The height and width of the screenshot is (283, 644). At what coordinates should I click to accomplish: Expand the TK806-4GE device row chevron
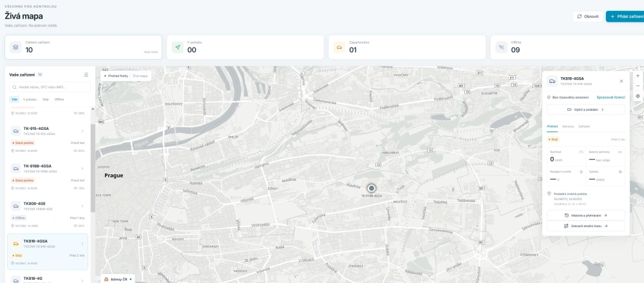coord(82,206)
